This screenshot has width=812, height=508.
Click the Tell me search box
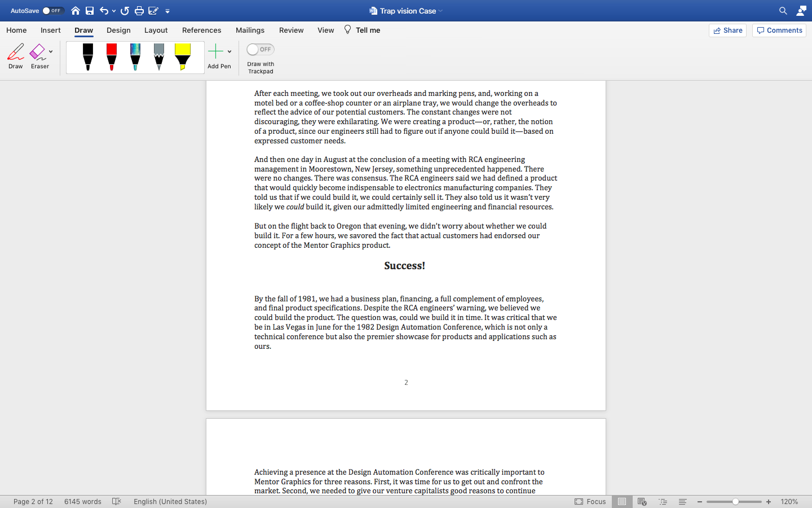coord(362,30)
